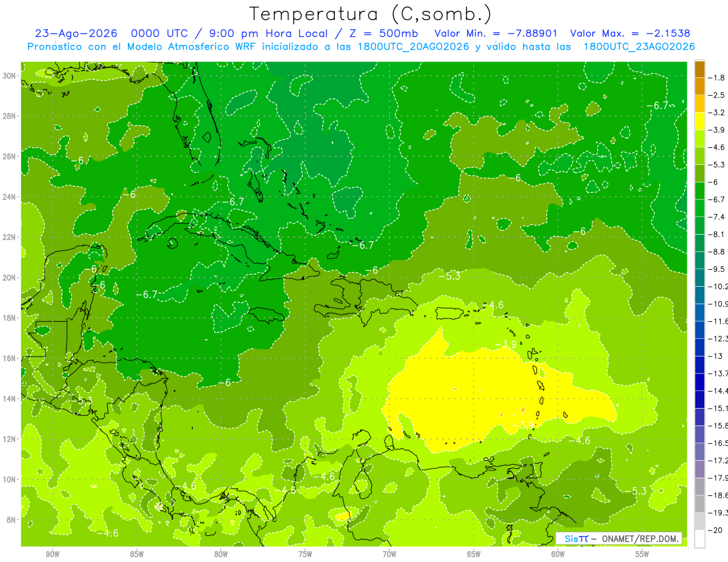Click the "8N" latitude axis label
Screen dimensions: 728x562
(12, 520)
